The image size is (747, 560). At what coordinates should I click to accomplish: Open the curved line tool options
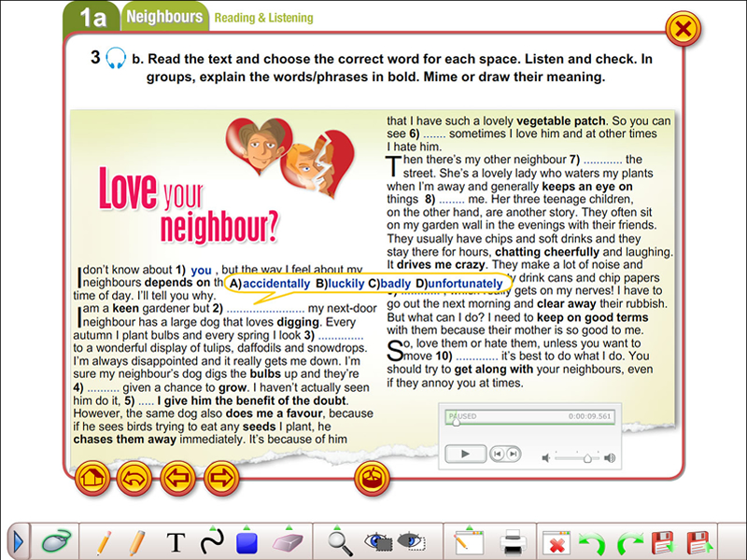(212, 540)
